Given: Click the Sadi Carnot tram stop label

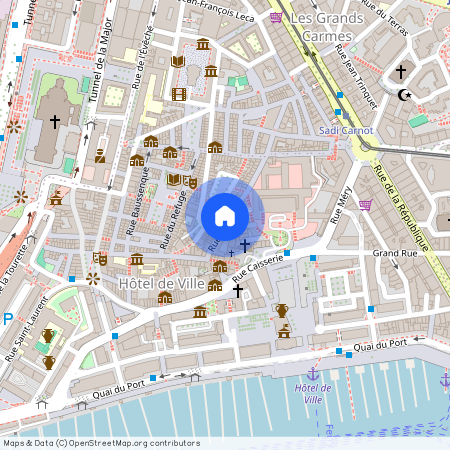Looking at the screenshot, I should pyautogui.click(x=346, y=130).
